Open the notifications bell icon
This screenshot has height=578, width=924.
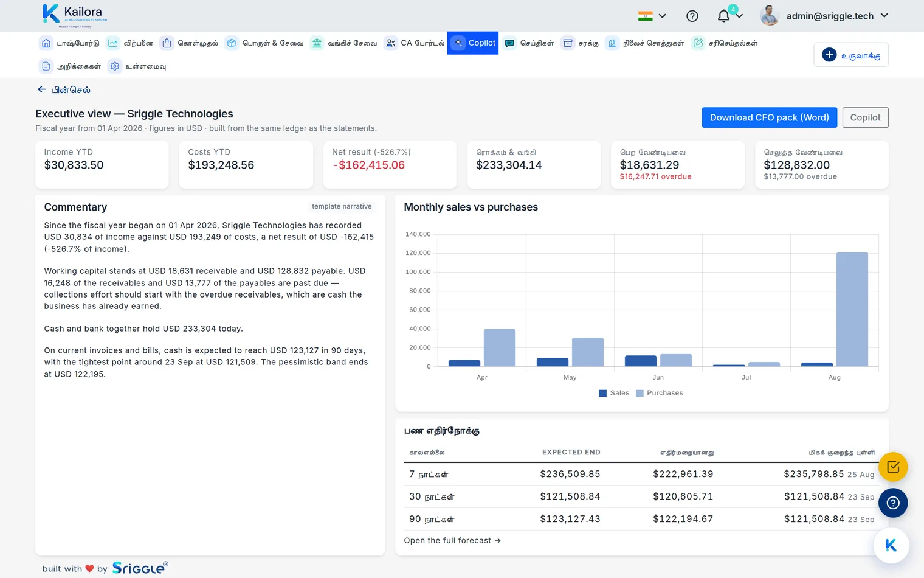[723, 16]
